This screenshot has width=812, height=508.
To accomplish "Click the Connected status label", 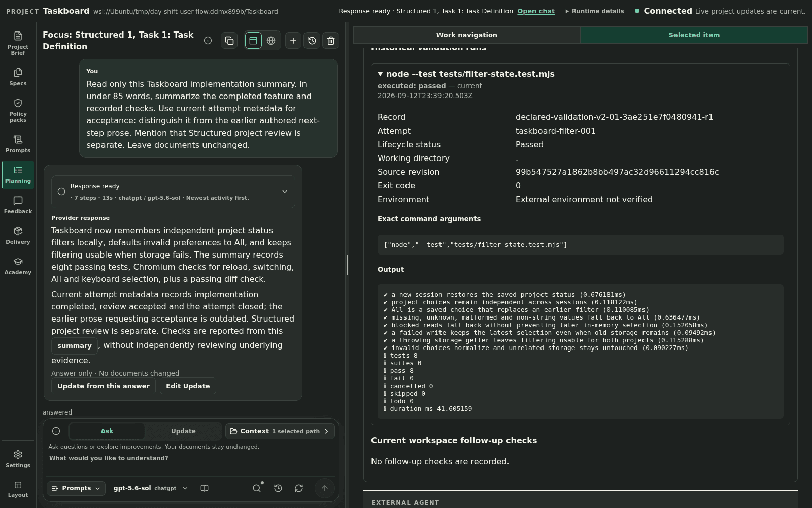I will click(667, 11).
